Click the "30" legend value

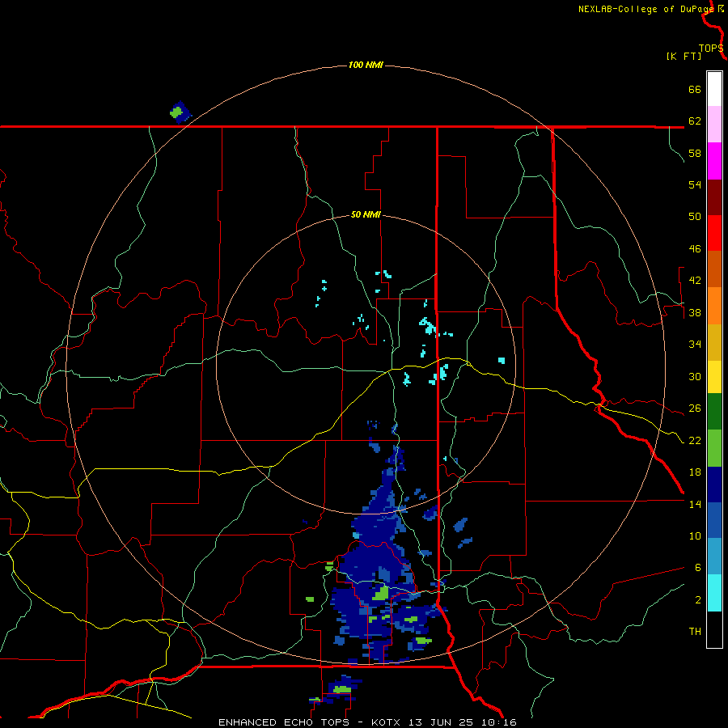pos(695,376)
